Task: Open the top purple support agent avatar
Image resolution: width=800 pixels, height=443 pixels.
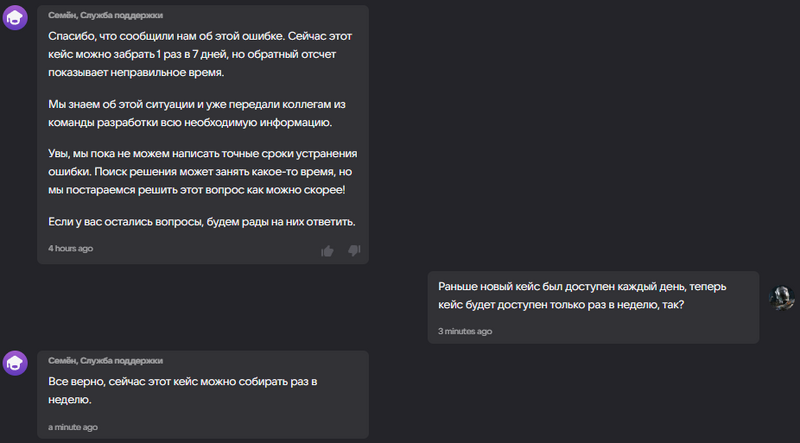Action: pos(16,17)
